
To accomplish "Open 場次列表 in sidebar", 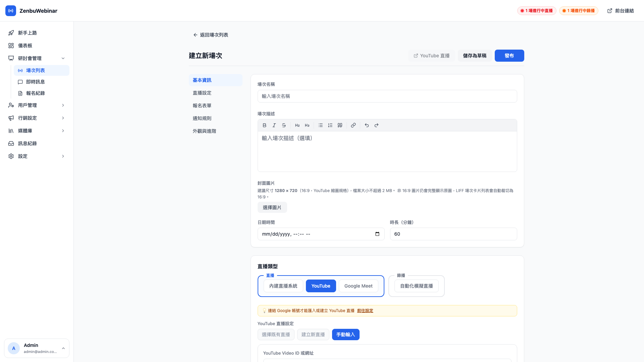I will (x=42, y=70).
